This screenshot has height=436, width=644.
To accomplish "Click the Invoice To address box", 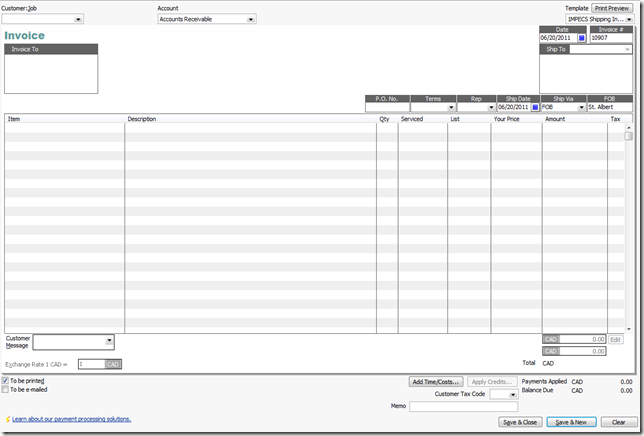I will click(x=51, y=74).
